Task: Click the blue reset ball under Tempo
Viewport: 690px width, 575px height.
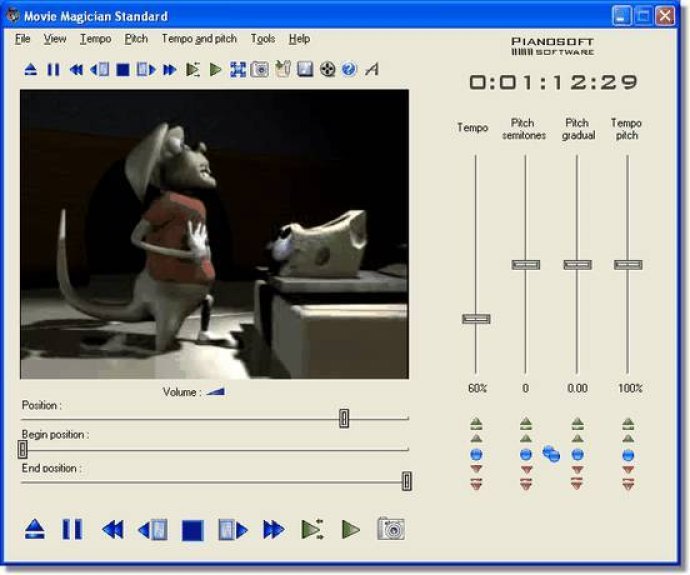Action: click(x=476, y=454)
